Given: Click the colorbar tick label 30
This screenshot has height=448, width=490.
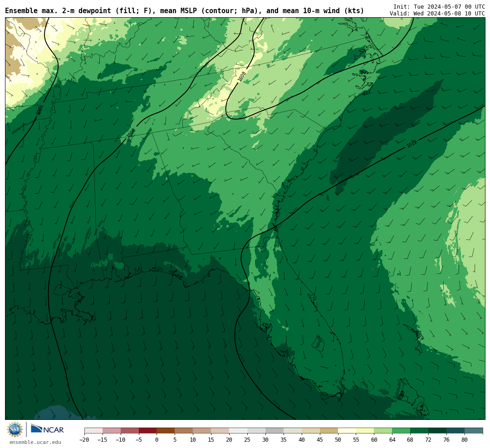Looking at the screenshot, I should (x=265, y=439).
